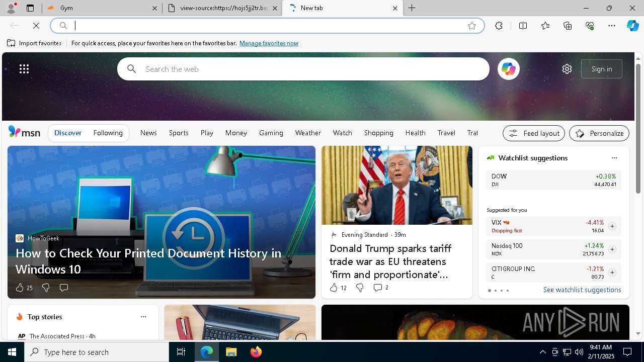Viewport: 644px width, 362px height.
Task: Open Watchlist suggestions more options
Action: (x=614, y=158)
